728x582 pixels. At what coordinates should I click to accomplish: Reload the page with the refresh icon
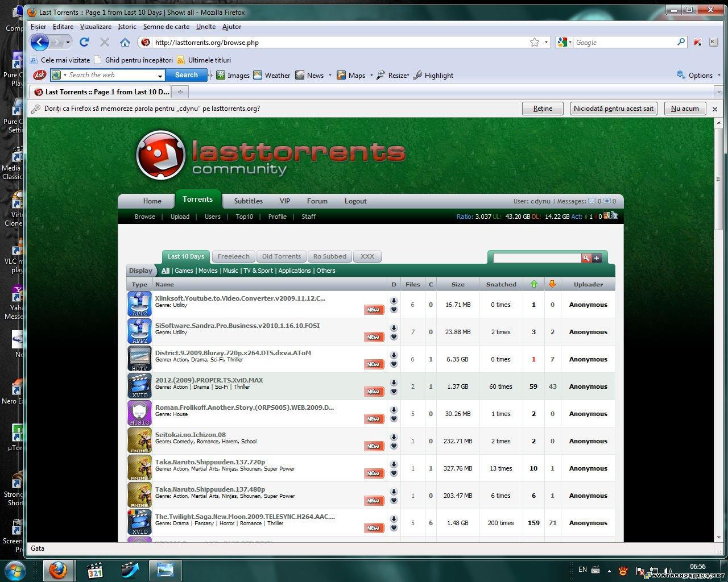pos(84,42)
